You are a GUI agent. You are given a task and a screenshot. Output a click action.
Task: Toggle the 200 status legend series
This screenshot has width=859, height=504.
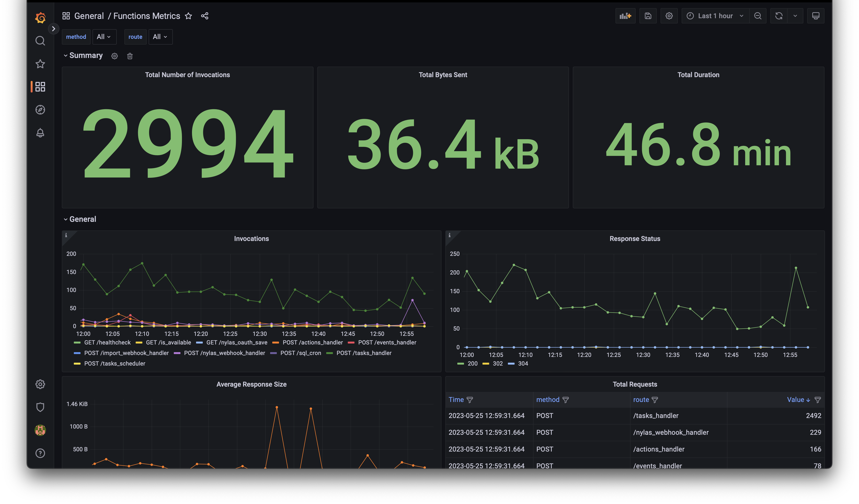[472, 363]
